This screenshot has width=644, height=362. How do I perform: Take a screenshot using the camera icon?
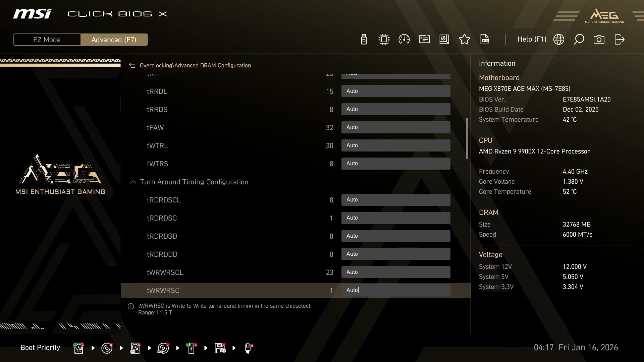pos(599,39)
